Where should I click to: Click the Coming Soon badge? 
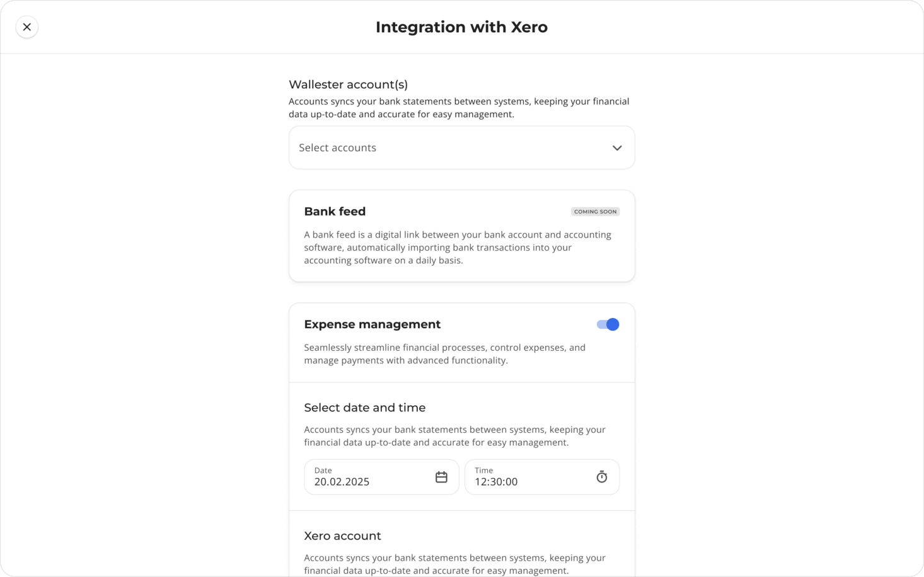595,212
